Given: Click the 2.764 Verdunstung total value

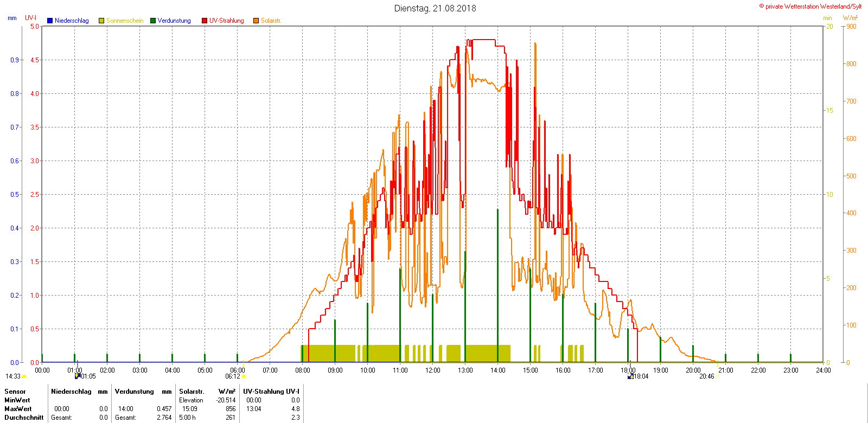Looking at the screenshot, I should click(164, 418).
